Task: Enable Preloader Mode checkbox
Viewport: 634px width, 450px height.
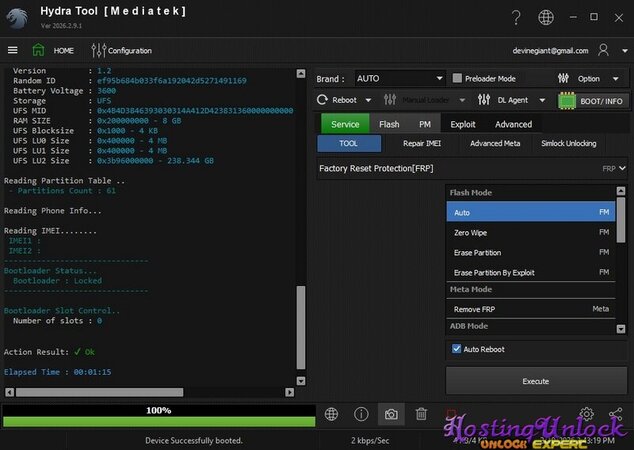Action: pyautogui.click(x=457, y=78)
